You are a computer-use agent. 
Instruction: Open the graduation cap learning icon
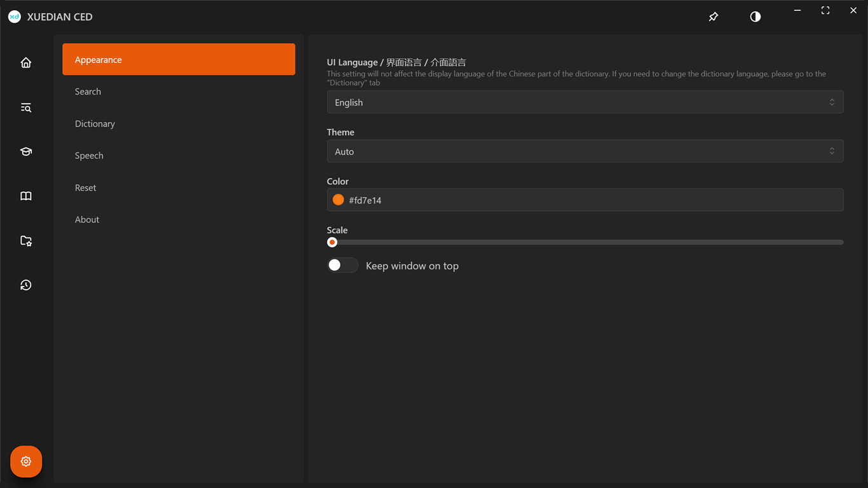[26, 152]
